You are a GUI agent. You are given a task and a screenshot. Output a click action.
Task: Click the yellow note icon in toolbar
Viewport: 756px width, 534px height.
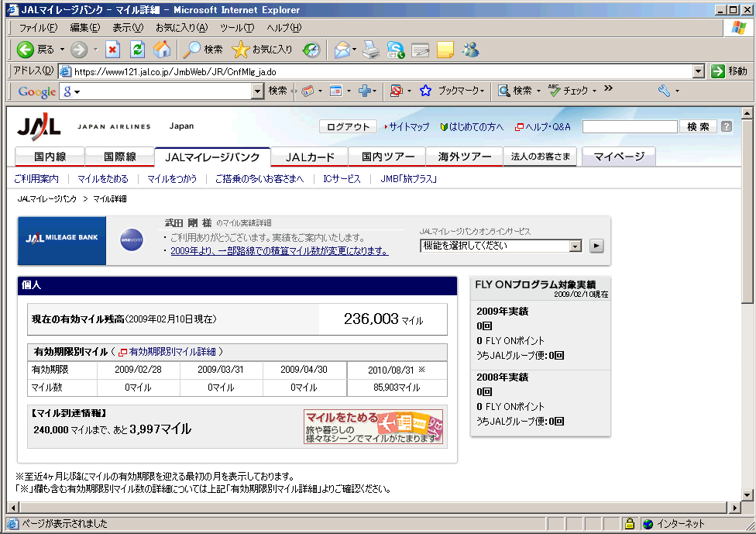[445, 50]
